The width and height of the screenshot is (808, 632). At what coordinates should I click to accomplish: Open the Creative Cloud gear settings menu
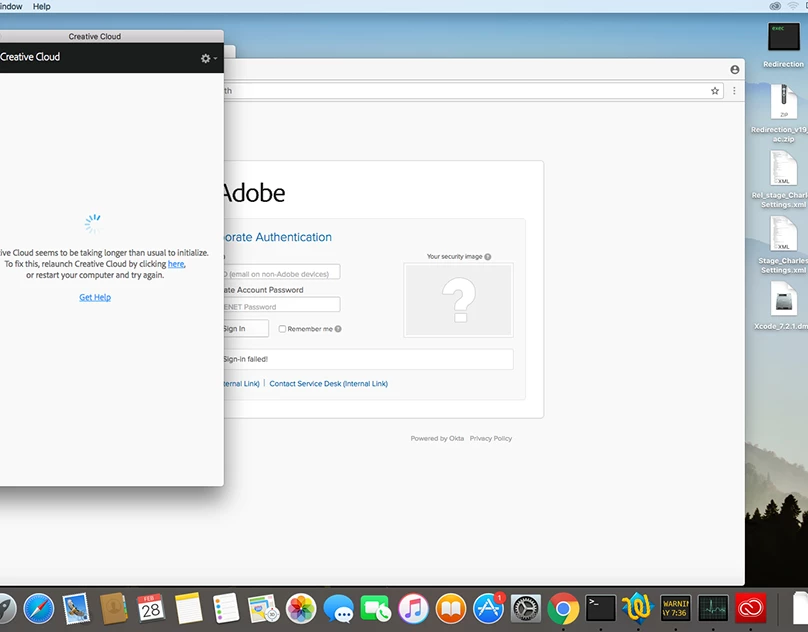(x=208, y=58)
